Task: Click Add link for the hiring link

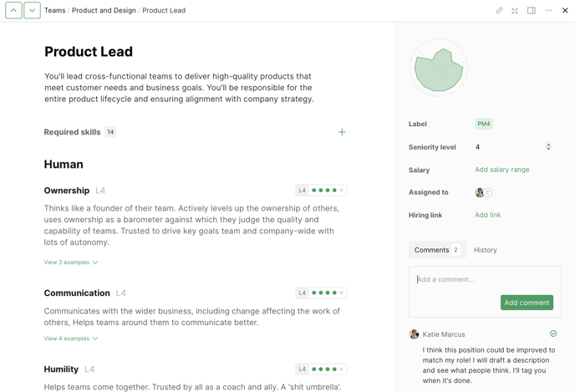Action: click(488, 215)
